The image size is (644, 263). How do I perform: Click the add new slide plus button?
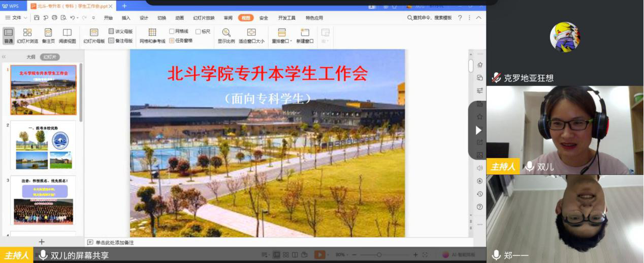click(x=42, y=242)
